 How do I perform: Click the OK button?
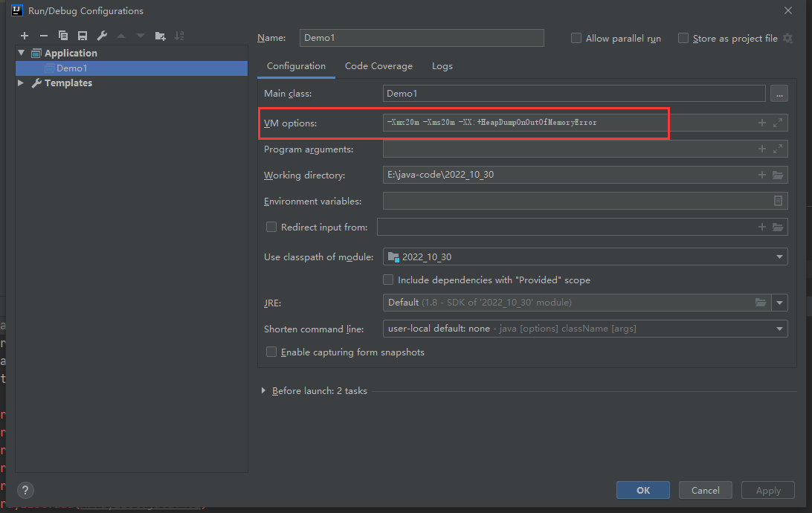(642, 490)
